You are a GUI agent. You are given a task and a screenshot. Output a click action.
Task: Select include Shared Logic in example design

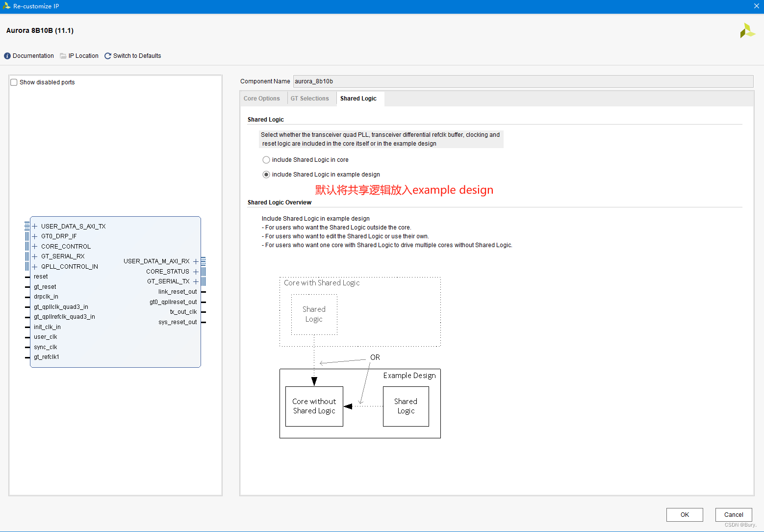[266, 175]
